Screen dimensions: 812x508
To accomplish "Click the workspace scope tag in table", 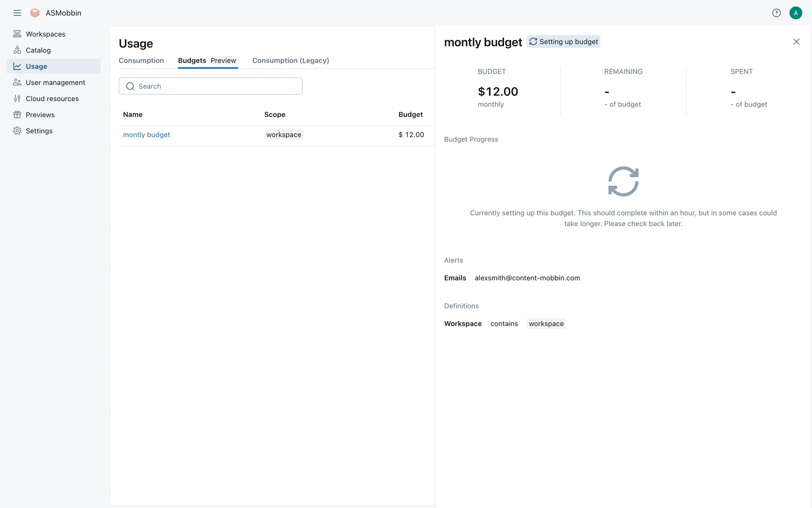I will pos(284,135).
